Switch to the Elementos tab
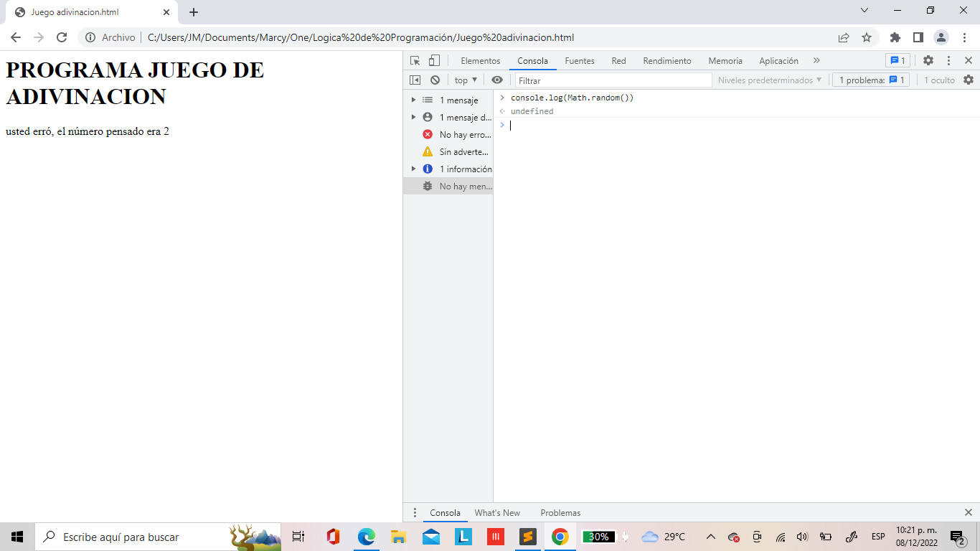 (481, 61)
